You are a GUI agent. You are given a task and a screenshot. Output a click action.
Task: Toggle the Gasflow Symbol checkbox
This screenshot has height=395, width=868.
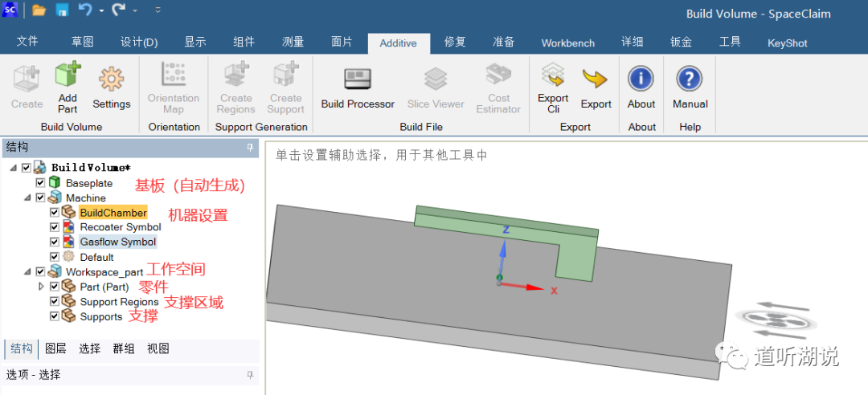point(55,242)
